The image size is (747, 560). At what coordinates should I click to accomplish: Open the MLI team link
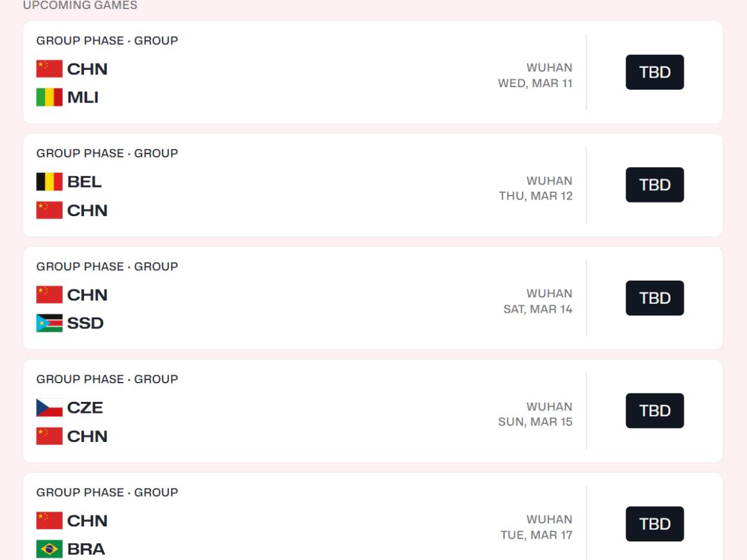click(x=83, y=98)
